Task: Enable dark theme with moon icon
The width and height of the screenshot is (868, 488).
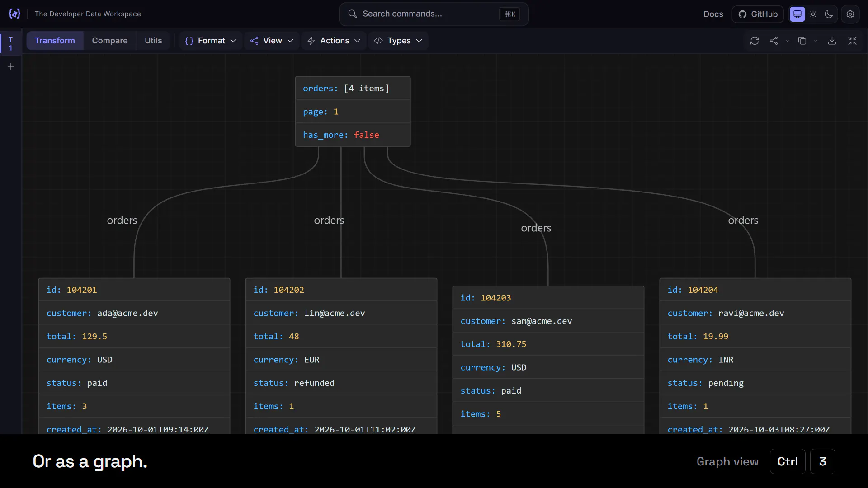Action: click(829, 14)
